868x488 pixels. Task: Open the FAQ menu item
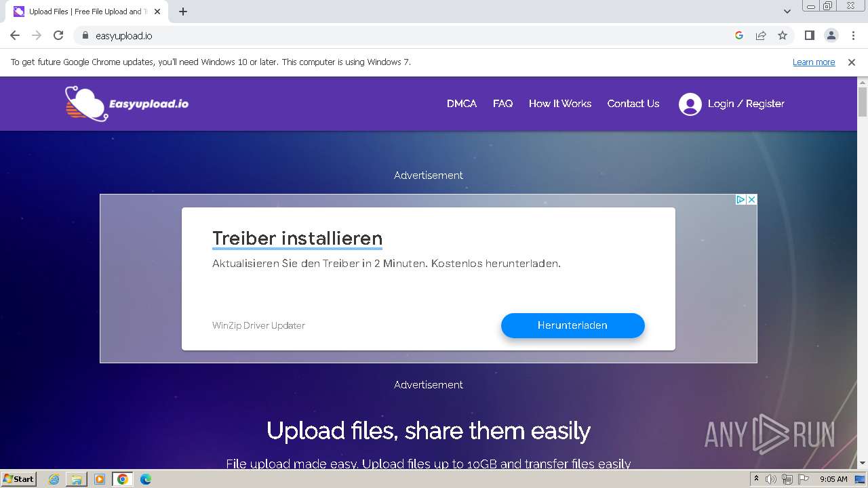502,104
